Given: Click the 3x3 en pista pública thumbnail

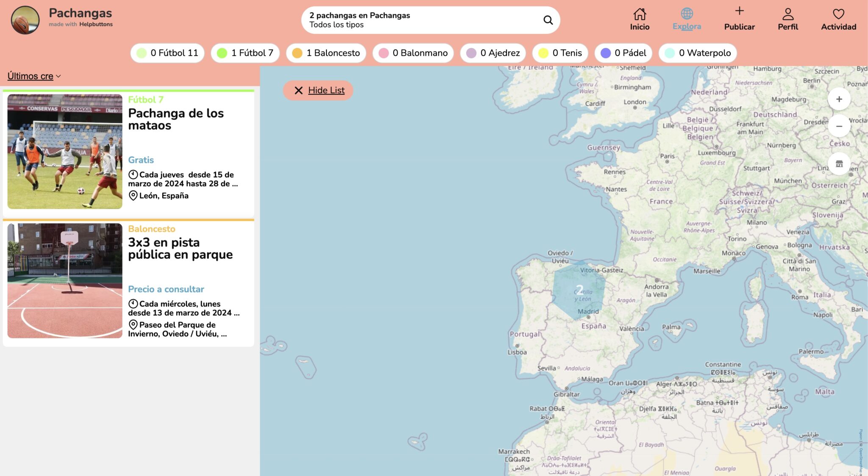Looking at the screenshot, I should [64, 280].
